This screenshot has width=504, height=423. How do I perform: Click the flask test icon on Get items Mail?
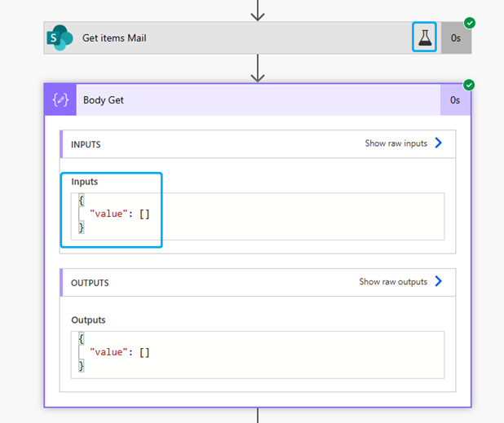(424, 37)
